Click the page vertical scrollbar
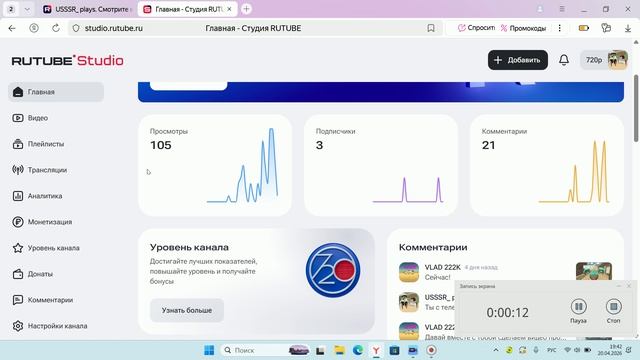Screen dimensions: 640x360 click(636, 108)
